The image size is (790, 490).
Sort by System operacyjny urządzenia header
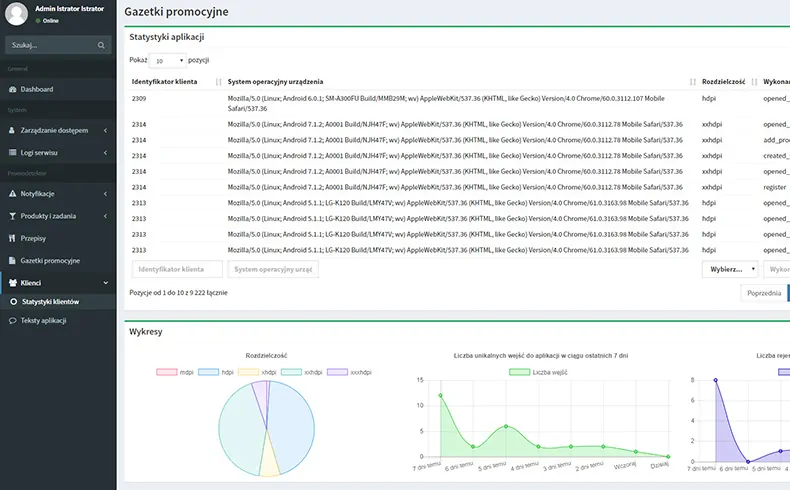tap(275, 82)
